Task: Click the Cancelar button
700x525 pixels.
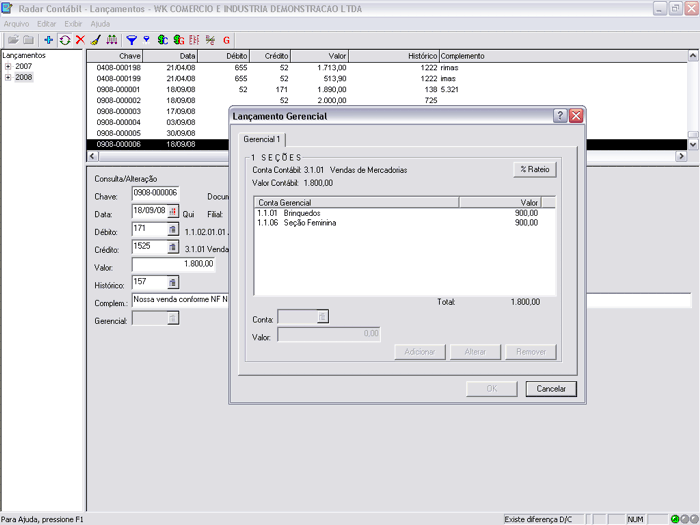Action: pyautogui.click(x=552, y=389)
